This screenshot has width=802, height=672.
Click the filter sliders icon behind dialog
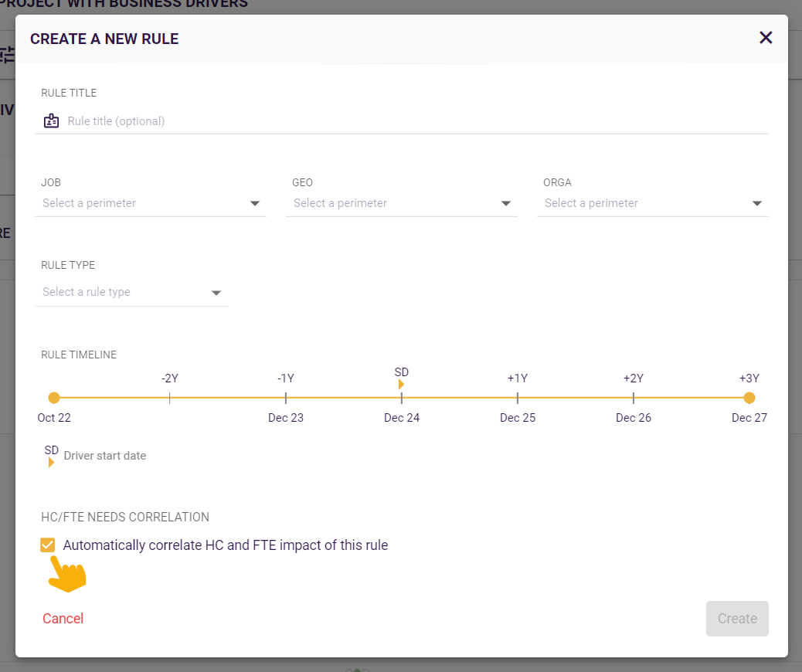coord(8,55)
